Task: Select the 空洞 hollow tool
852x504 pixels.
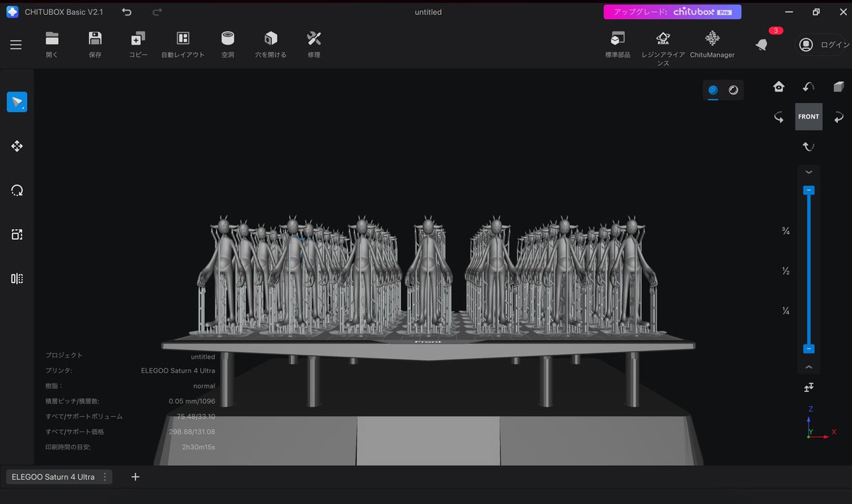Action: [228, 44]
